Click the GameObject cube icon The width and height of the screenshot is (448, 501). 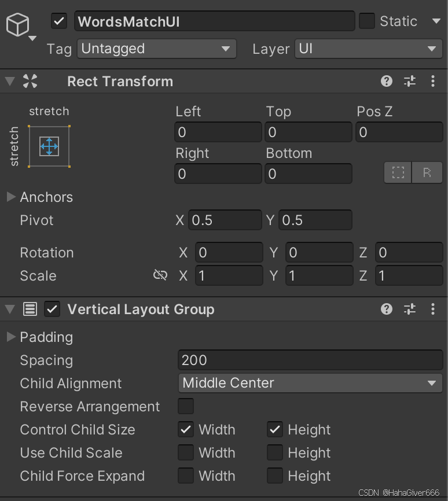(17, 24)
